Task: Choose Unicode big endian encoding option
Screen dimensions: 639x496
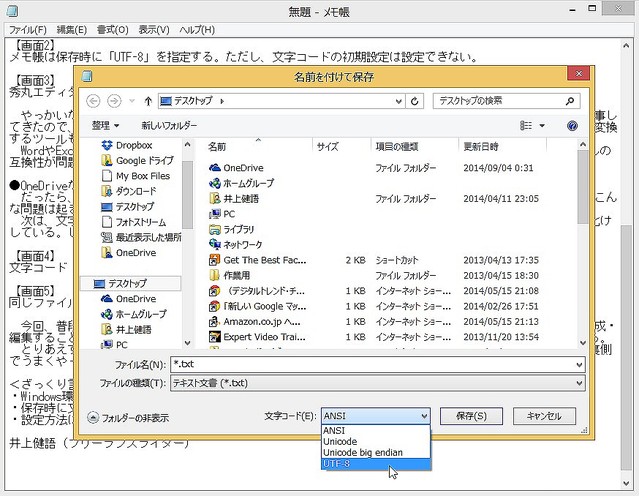Action: 362,453
